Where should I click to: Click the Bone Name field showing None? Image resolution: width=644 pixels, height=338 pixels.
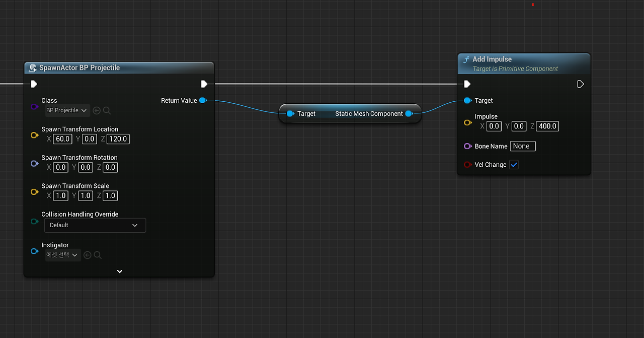[x=522, y=146]
